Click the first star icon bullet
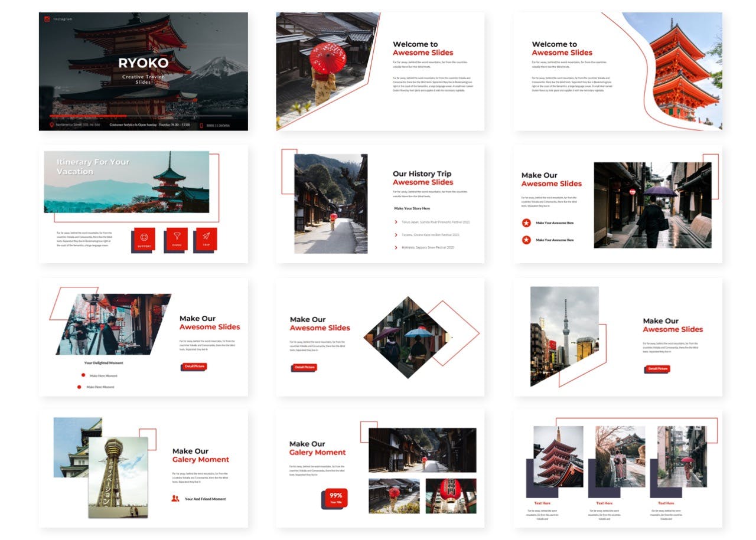The image size is (756, 540). click(526, 223)
